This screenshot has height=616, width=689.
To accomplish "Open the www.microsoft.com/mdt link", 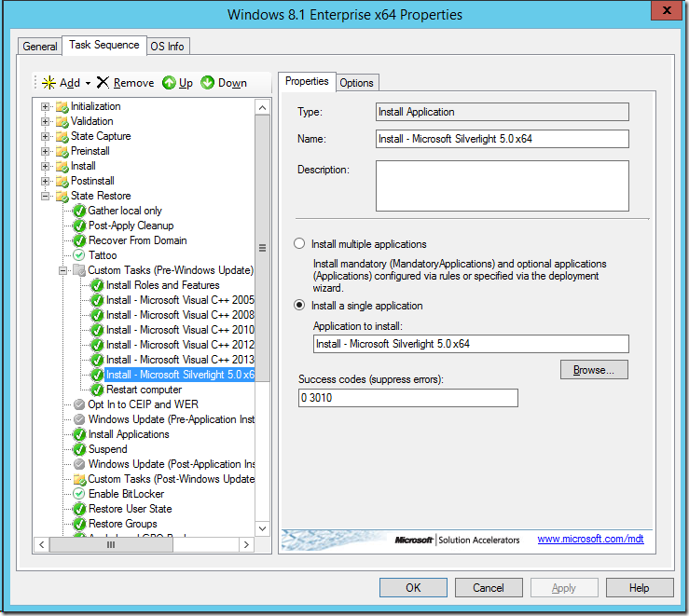I will (590, 539).
